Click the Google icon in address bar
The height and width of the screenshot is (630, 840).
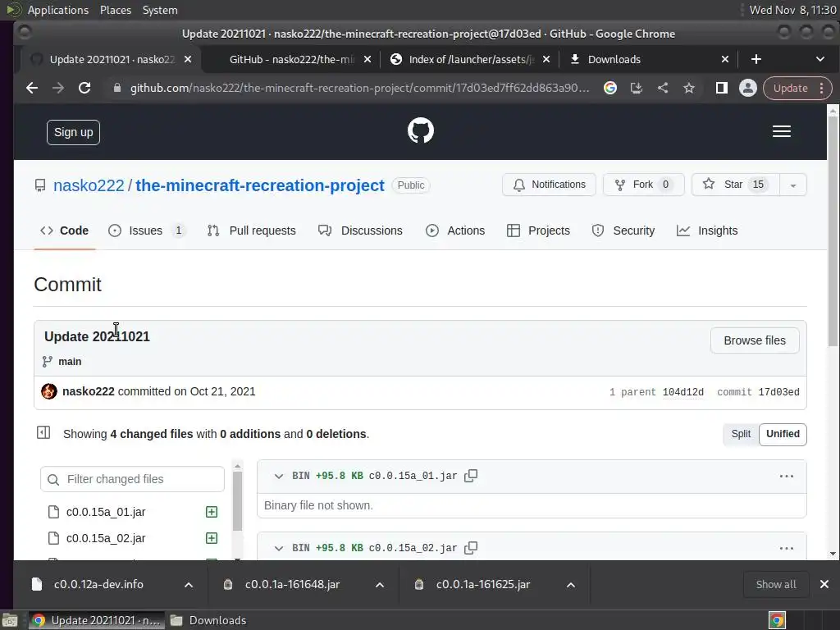coord(609,89)
